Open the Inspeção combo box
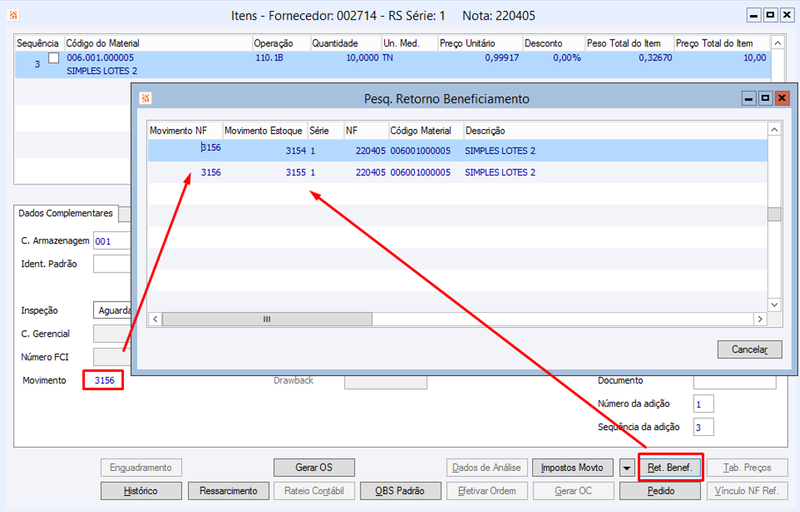 (x=112, y=310)
